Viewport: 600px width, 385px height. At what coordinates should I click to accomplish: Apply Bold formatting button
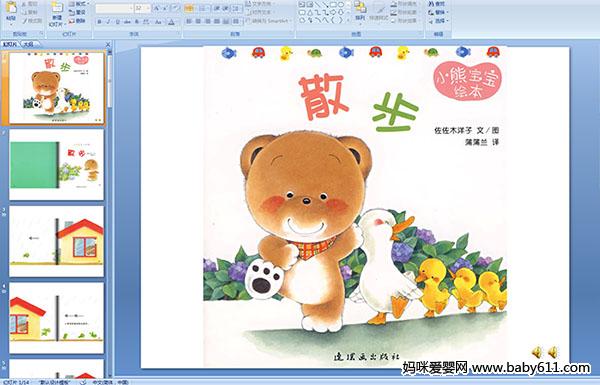click(99, 22)
